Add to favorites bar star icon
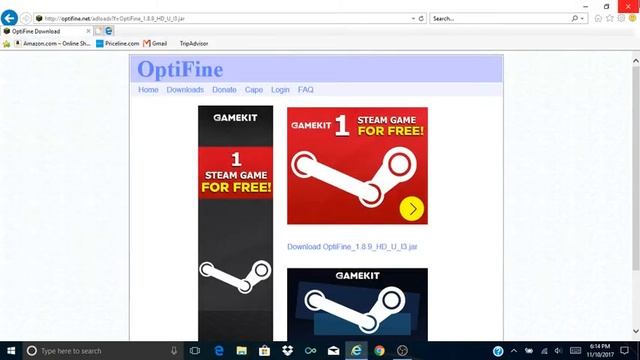Viewport: 640px width, 360px height. click(7, 44)
